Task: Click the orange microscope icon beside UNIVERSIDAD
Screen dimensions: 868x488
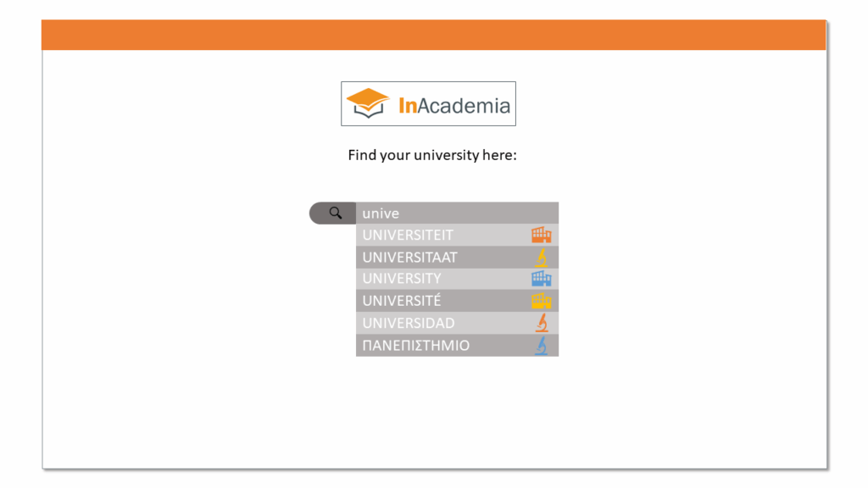Action: (541, 323)
